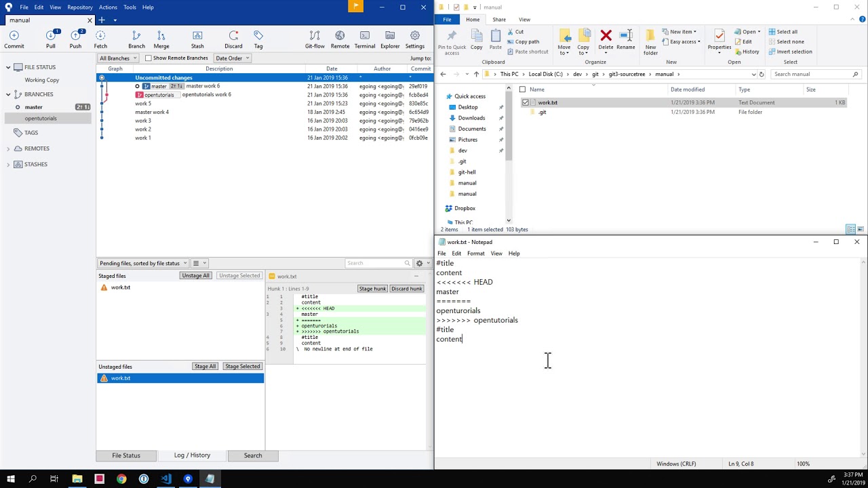
Task: Open the Explorer address bar history dropdown
Action: tap(753, 75)
